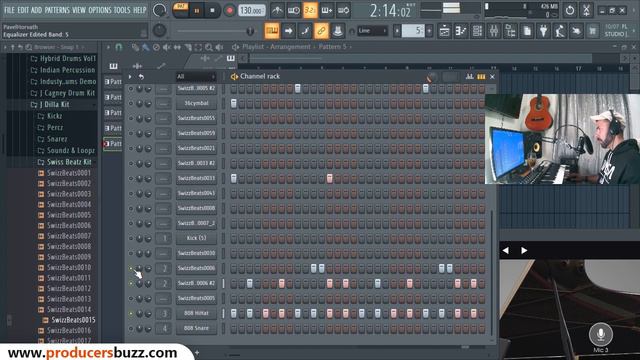The height and width of the screenshot is (360, 640).
Task: Select the playlist zoom magnifier tool
Action: [x=209, y=47]
